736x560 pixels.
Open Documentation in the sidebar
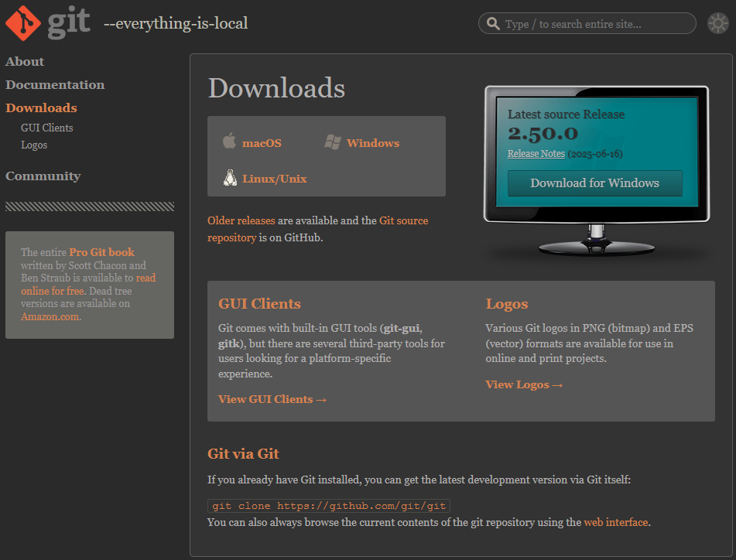tap(55, 84)
